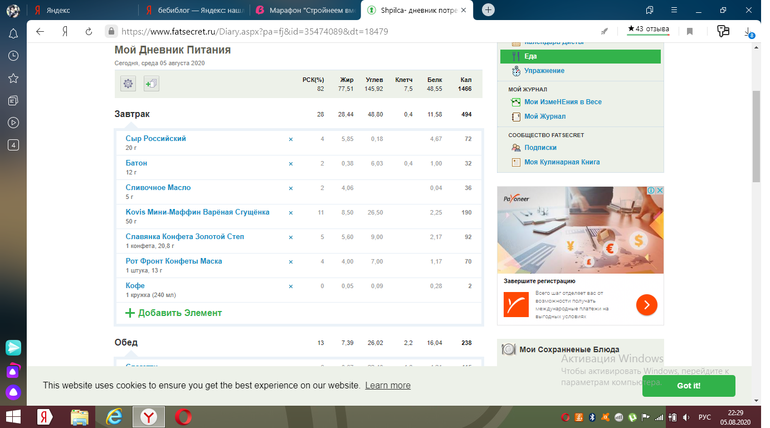
Task: Open Моя Кулинарная Книга
Action: (562, 162)
